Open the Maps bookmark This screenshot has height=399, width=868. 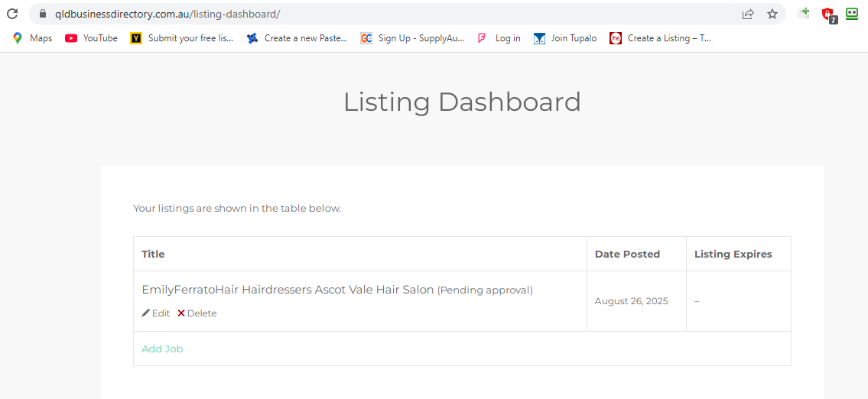pyautogui.click(x=32, y=38)
